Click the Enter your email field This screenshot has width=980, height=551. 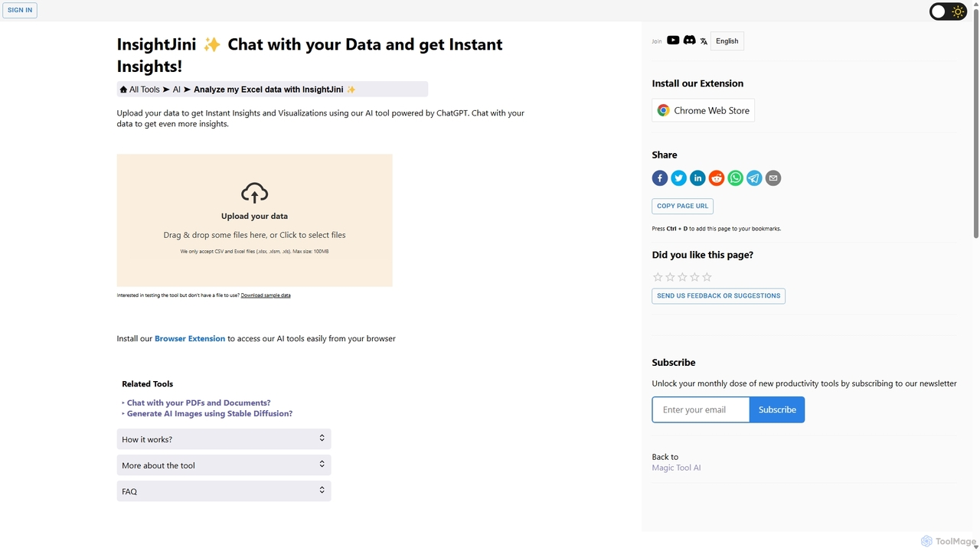pyautogui.click(x=701, y=409)
